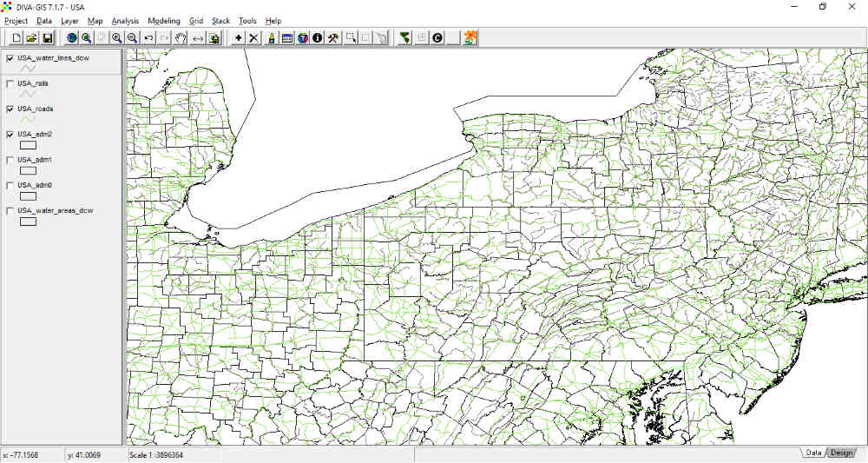The width and height of the screenshot is (868, 463).
Task: Open the Data menu
Action: click(x=44, y=21)
